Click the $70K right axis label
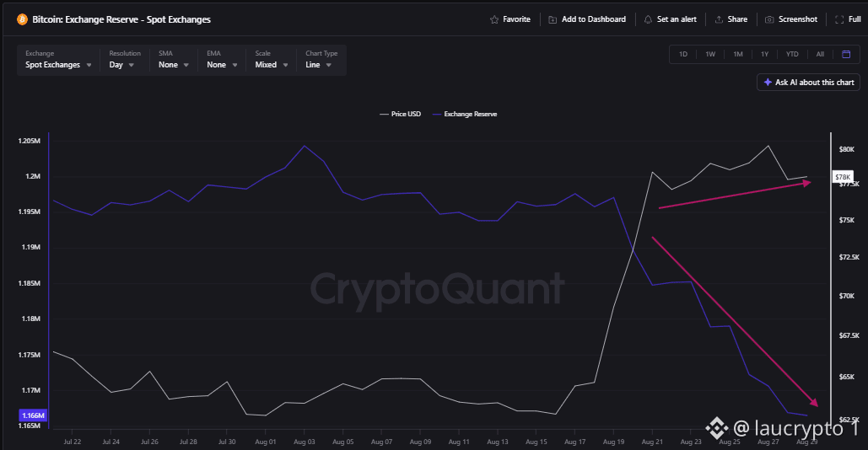This screenshot has height=450, width=868. point(846,296)
